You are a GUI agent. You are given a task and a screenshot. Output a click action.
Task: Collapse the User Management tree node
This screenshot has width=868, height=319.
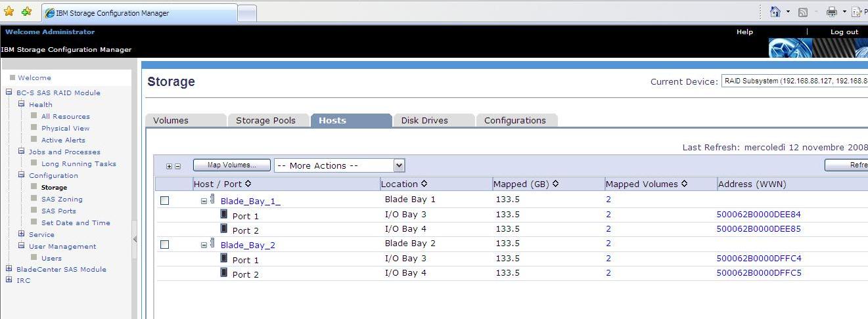click(21, 246)
